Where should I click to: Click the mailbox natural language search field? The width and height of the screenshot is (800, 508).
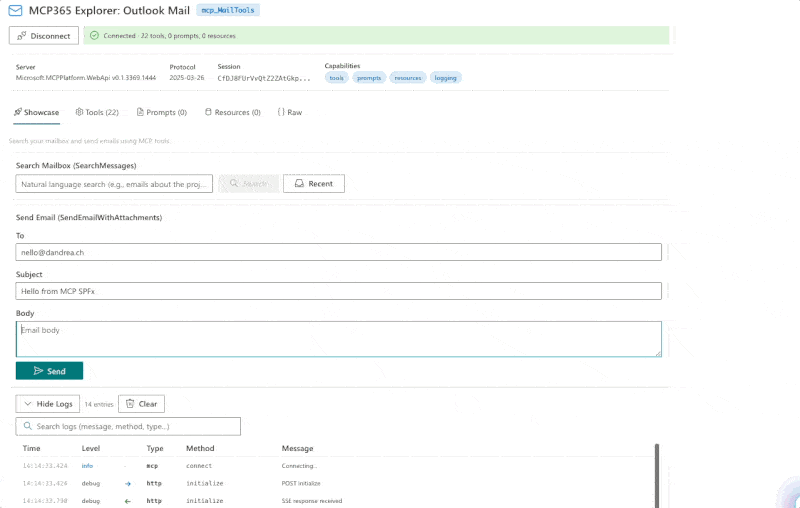click(114, 184)
